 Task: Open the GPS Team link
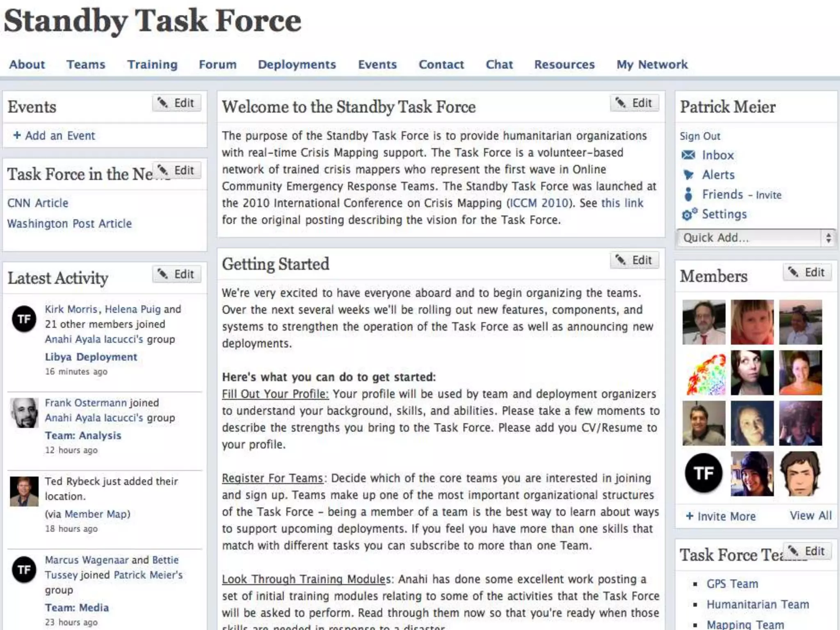[732, 584]
